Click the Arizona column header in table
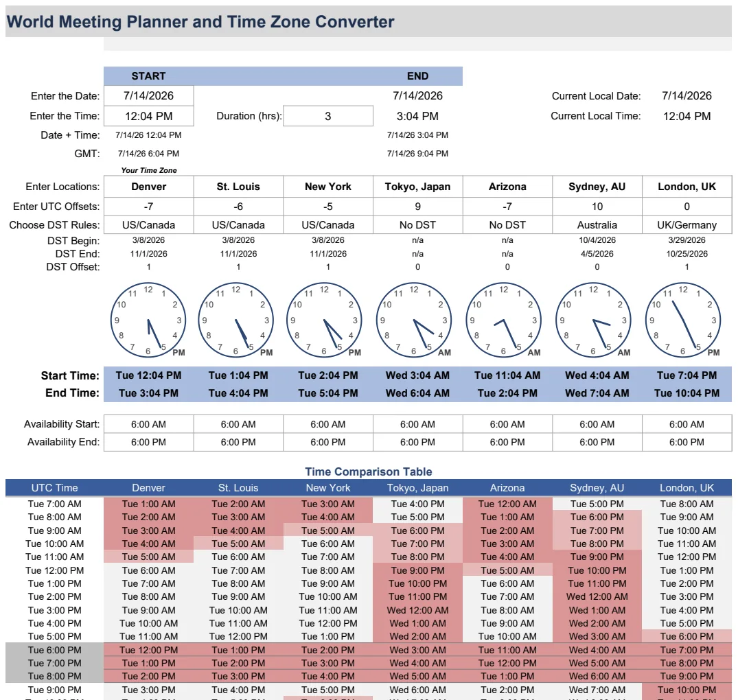The image size is (738, 700). point(507,488)
